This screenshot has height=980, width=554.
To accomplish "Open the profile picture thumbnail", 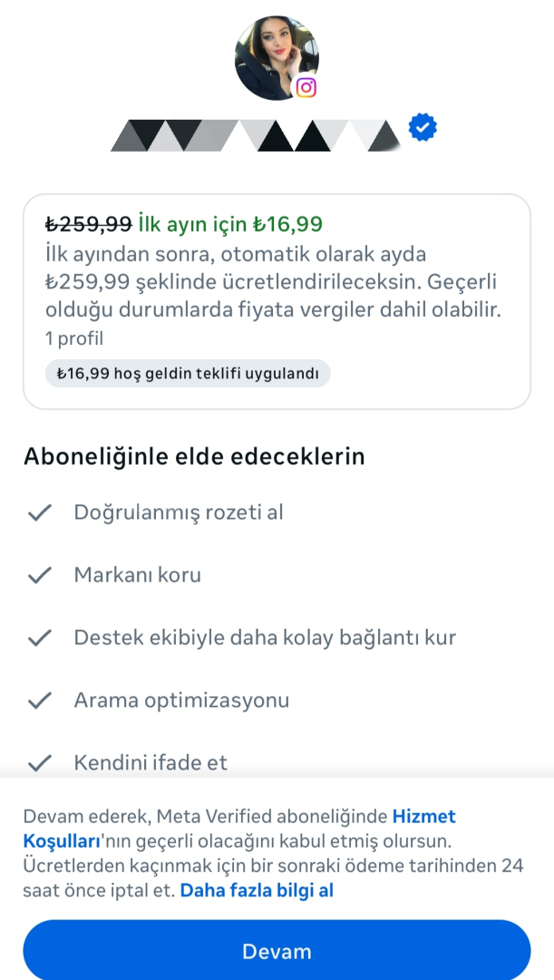I will tap(276, 56).
